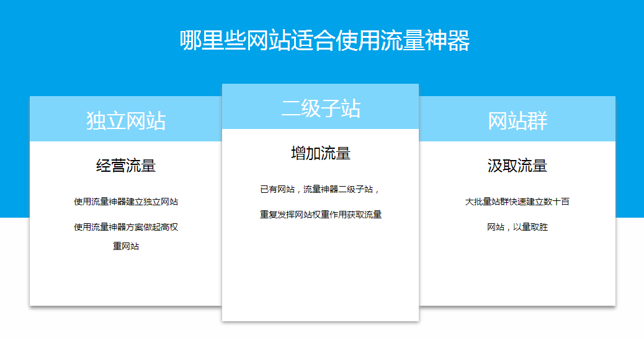Select the 网站群 card header

517,120
